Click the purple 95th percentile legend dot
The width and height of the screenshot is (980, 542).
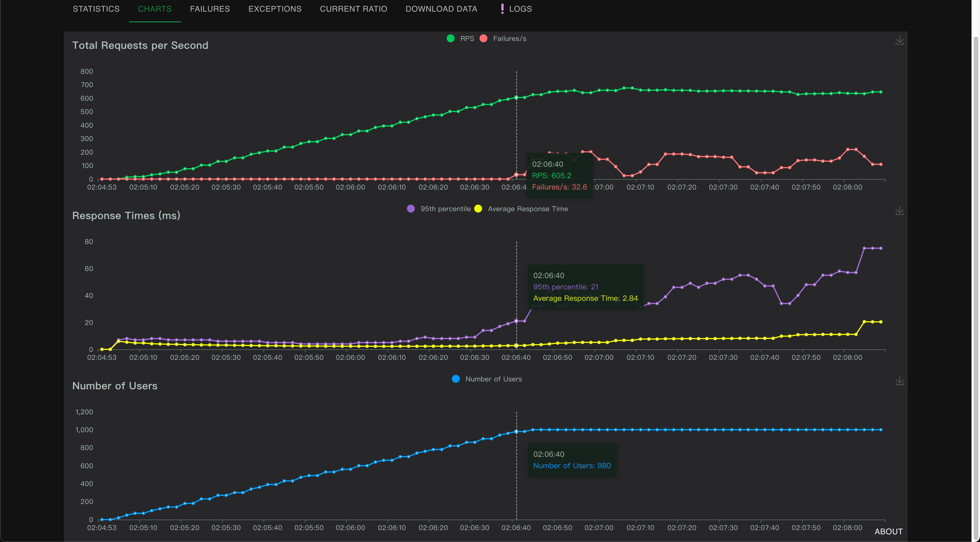coord(411,209)
